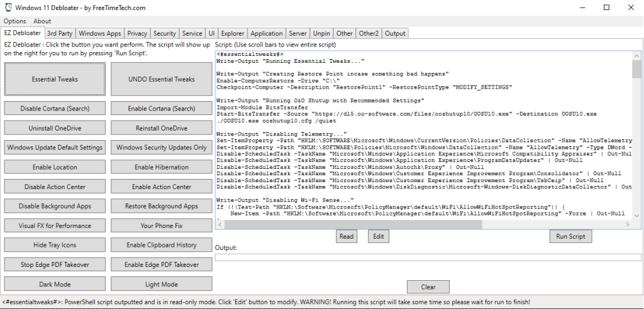Click Windows Security Updates Only
This screenshot has width=644, height=309.
tap(162, 148)
